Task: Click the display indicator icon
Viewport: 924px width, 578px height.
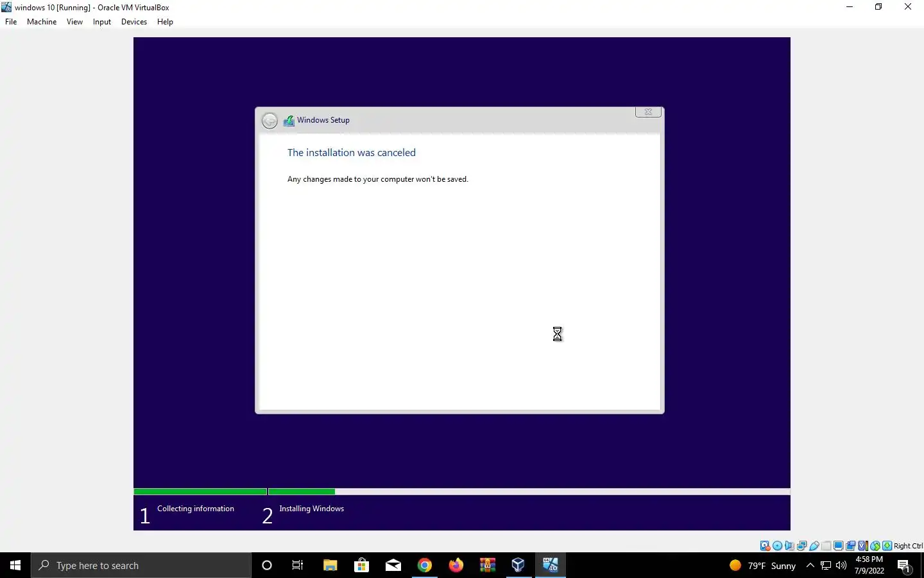Action: [838, 546]
